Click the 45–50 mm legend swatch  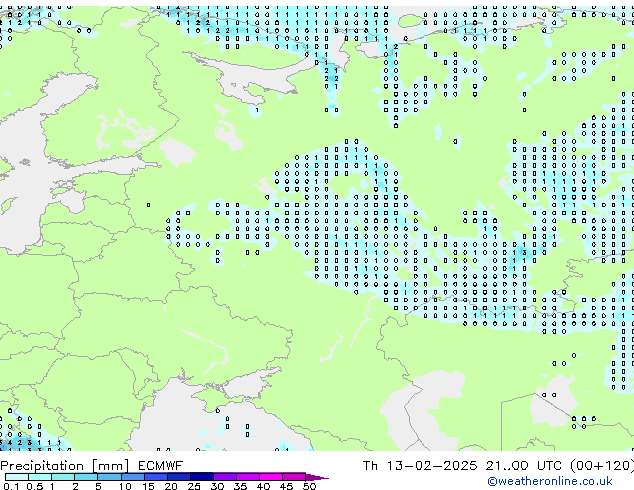pyautogui.click(x=294, y=477)
